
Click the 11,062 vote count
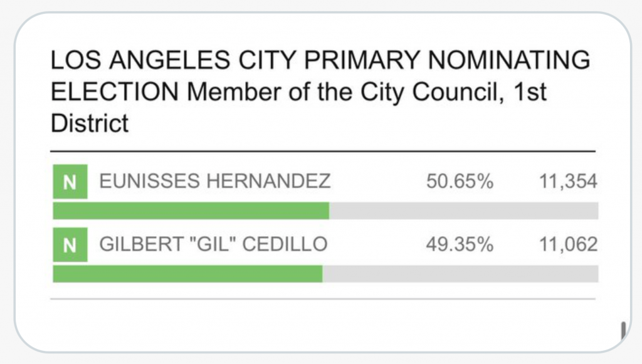(x=568, y=244)
